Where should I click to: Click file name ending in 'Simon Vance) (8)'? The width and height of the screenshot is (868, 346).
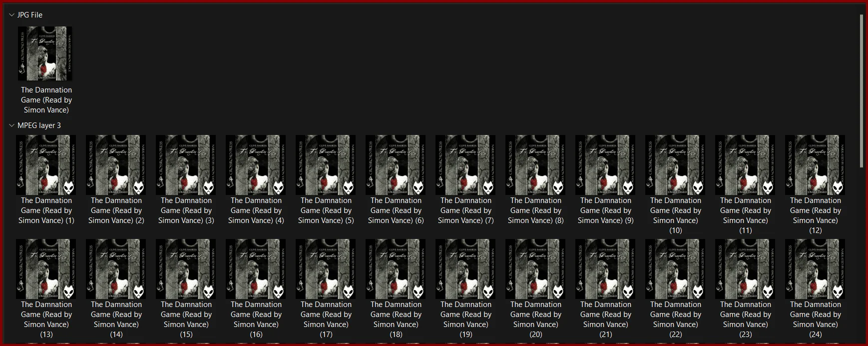tap(536, 210)
